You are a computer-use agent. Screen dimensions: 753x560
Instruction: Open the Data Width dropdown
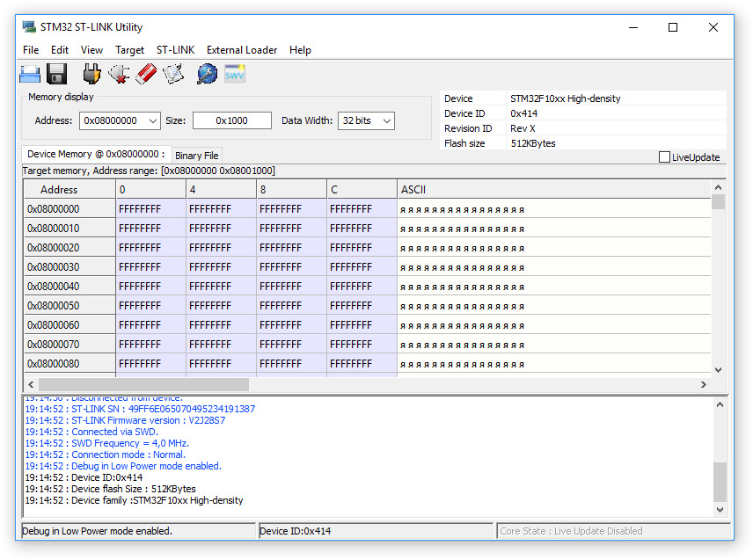(x=386, y=120)
